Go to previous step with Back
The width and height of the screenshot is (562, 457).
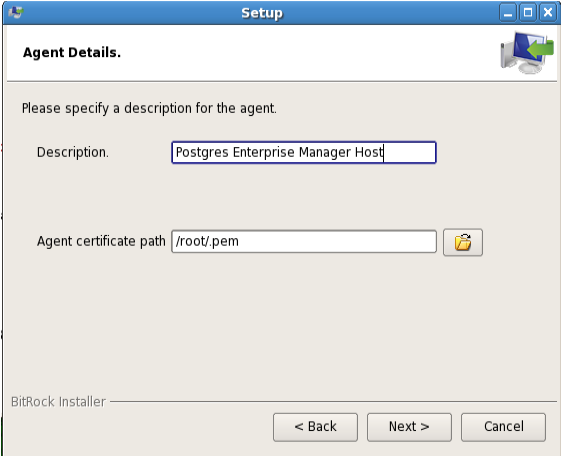click(x=315, y=427)
